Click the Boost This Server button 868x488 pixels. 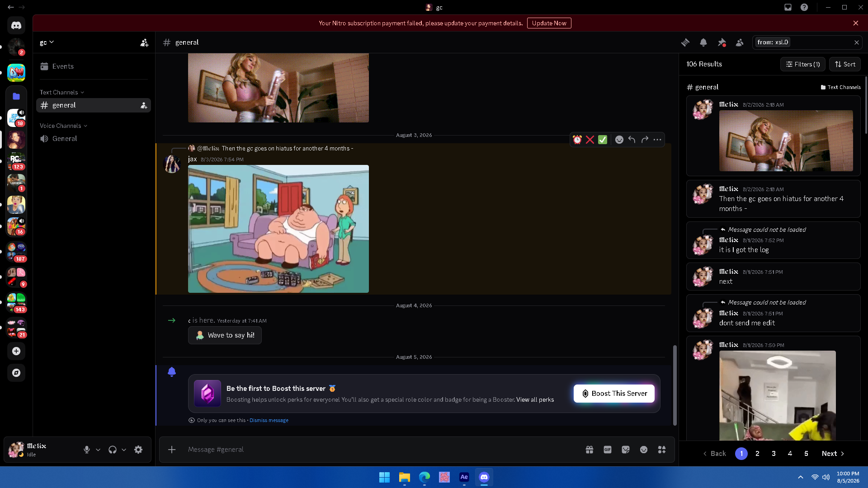[614, 394]
